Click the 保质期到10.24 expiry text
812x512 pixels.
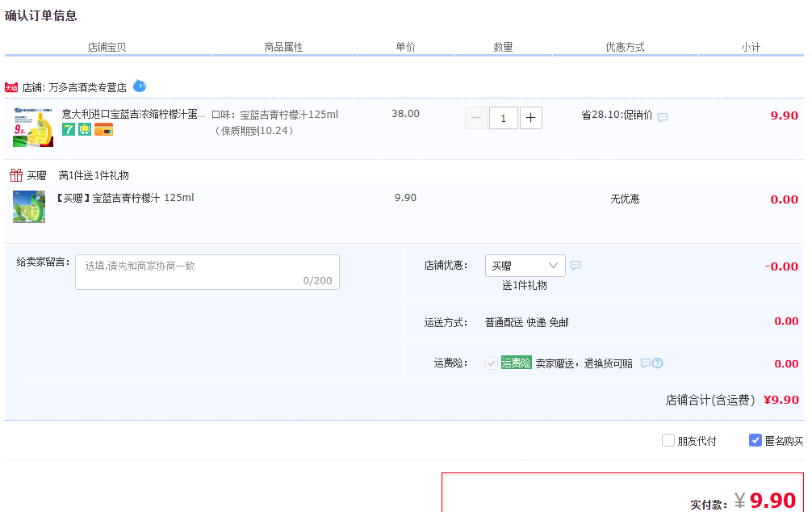[254, 131]
